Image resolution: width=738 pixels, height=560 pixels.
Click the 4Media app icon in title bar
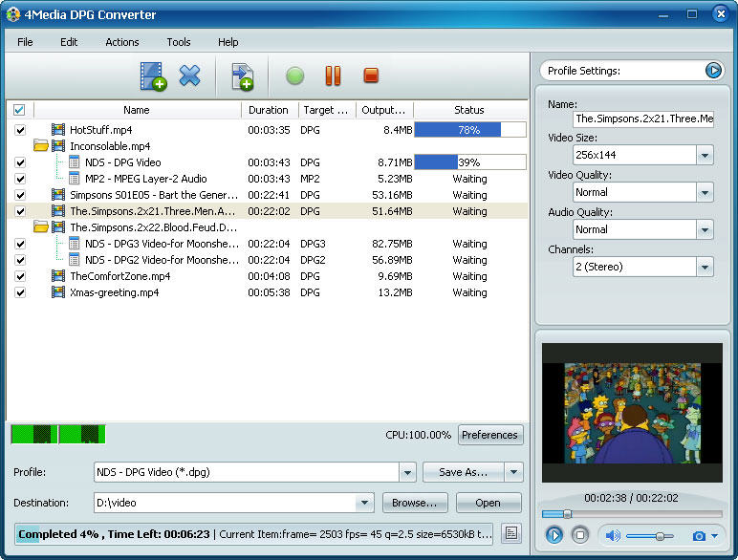click(x=12, y=14)
